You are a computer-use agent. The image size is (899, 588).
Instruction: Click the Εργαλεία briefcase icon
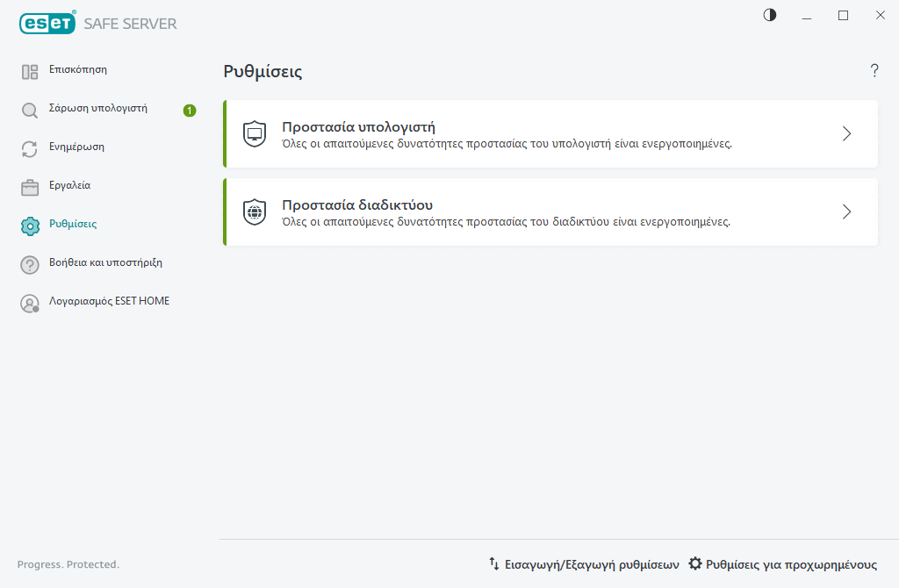point(30,188)
